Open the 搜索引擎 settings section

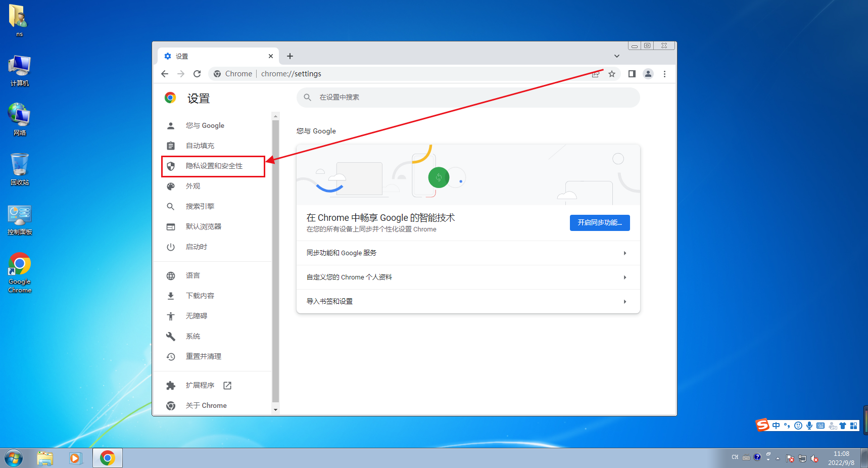point(213,206)
